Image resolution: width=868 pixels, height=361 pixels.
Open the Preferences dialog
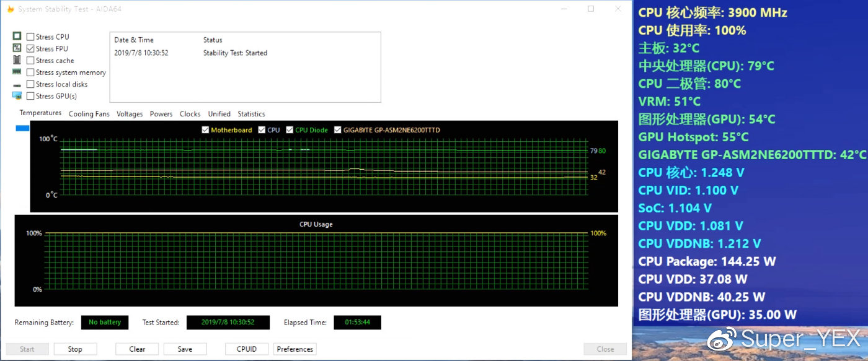coord(294,349)
